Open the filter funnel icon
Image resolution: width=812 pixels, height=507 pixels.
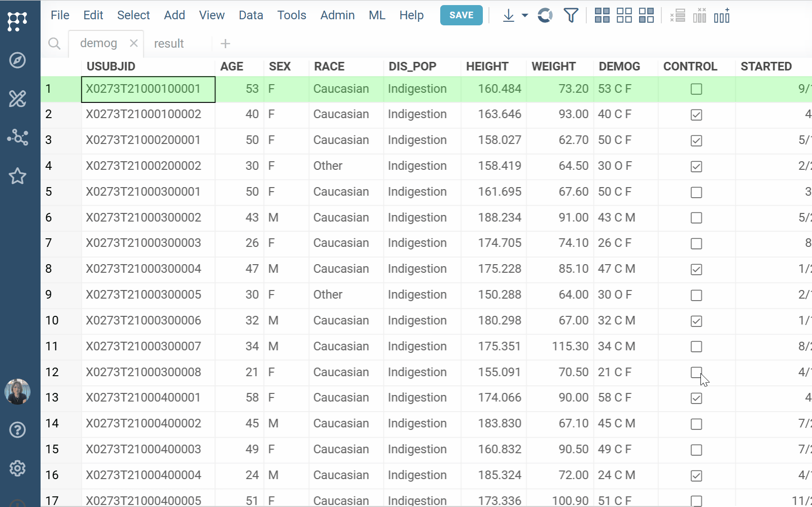[571, 16]
